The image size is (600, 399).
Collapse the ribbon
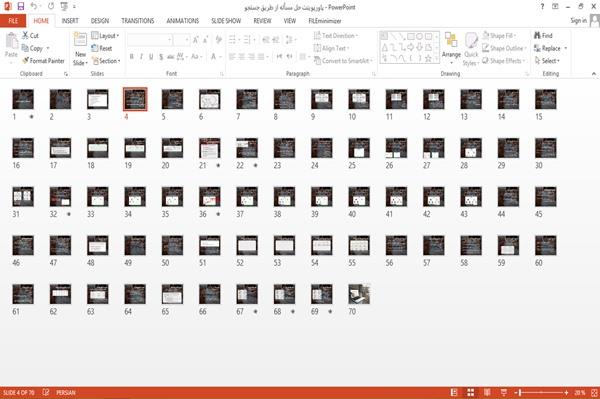[593, 73]
